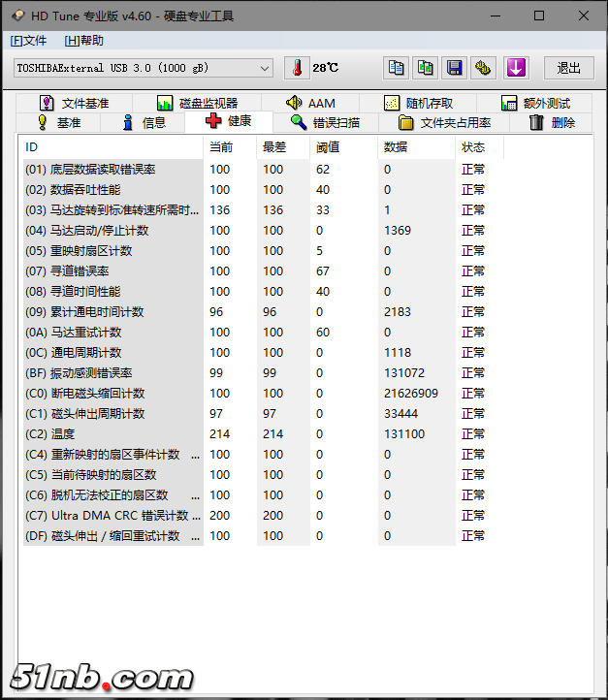The width and height of the screenshot is (608, 700).
Task: Open the 信息 tab
Action: (x=144, y=122)
